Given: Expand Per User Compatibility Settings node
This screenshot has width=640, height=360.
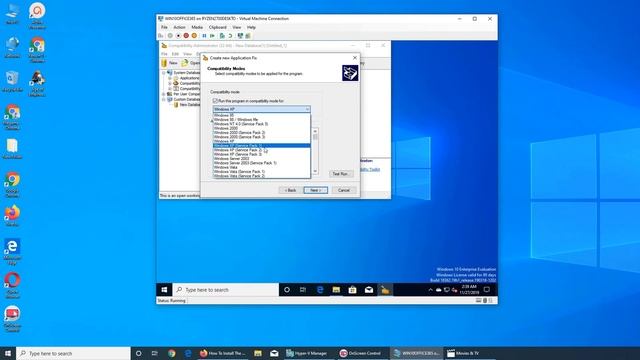Looking at the screenshot, I should pyautogui.click(x=164, y=94).
